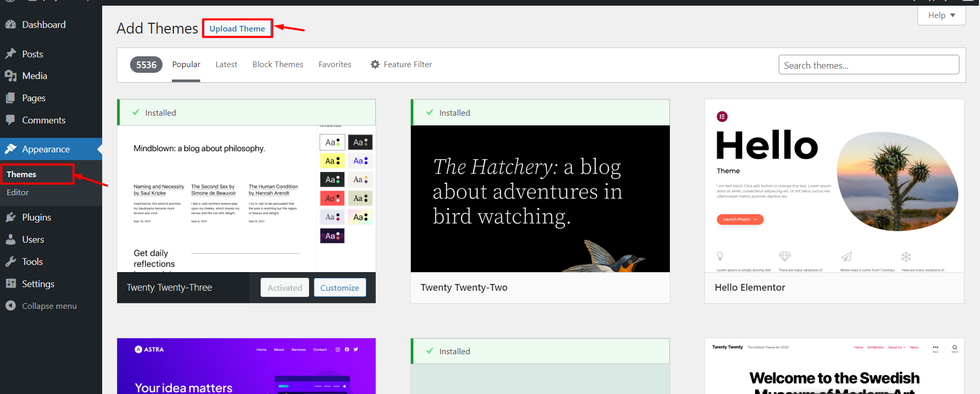Open the Twenty Twenty theme preview thumbnail
The height and width of the screenshot is (394, 980).
point(834,366)
